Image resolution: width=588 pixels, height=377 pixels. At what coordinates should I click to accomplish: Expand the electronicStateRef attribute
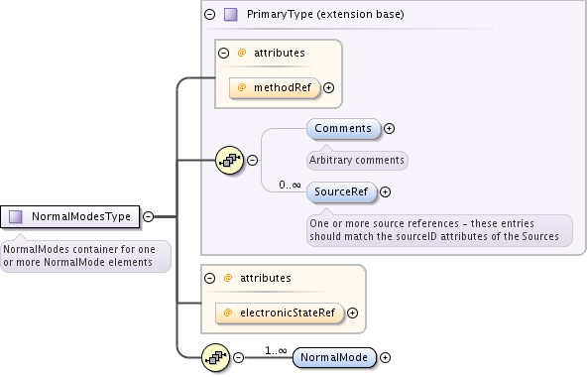click(352, 313)
